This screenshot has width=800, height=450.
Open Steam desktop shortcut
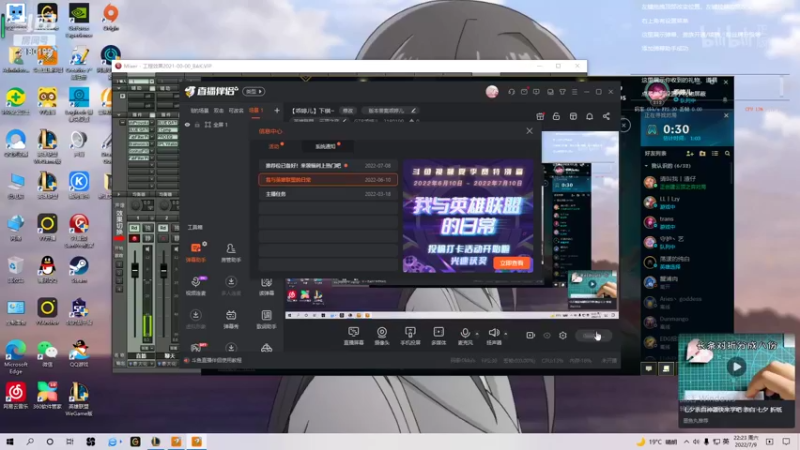[79, 269]
